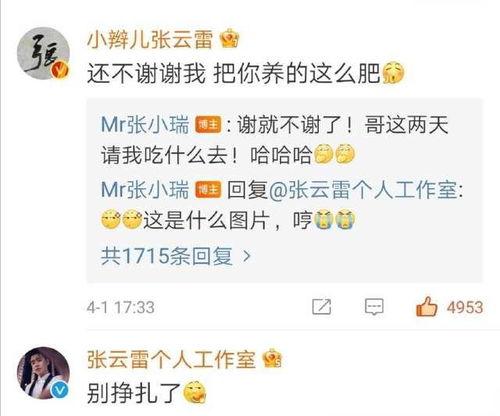Open 张云雷个人工作室's profile photo
This screenshot has width=500, height=416.
pyautogui.click(x=43, y=373)
